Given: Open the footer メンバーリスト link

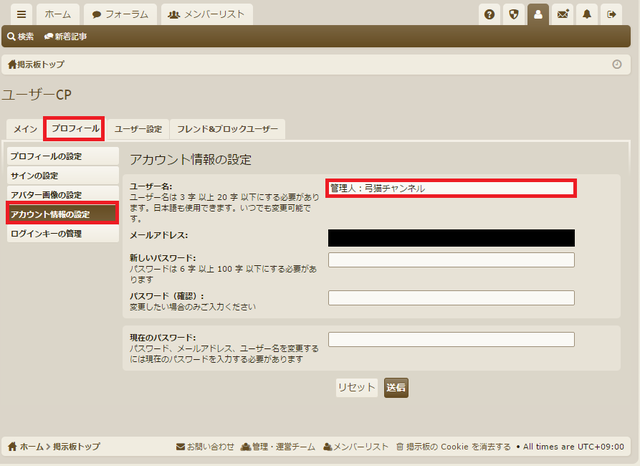Looking at the screenshot, I should pyautogui.click(x=356, y=447).
